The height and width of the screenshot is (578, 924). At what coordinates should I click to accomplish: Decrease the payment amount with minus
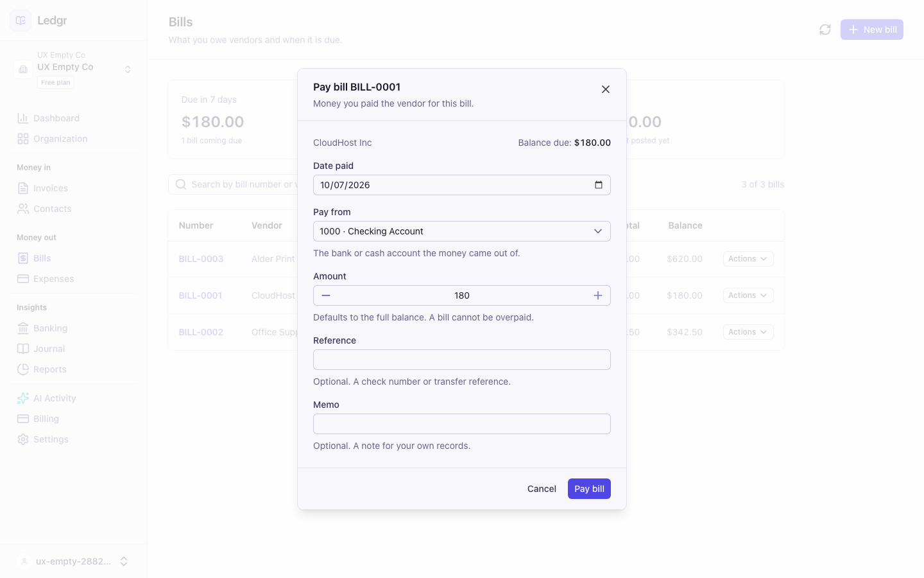pyautogui.click(x=326, y=295)
